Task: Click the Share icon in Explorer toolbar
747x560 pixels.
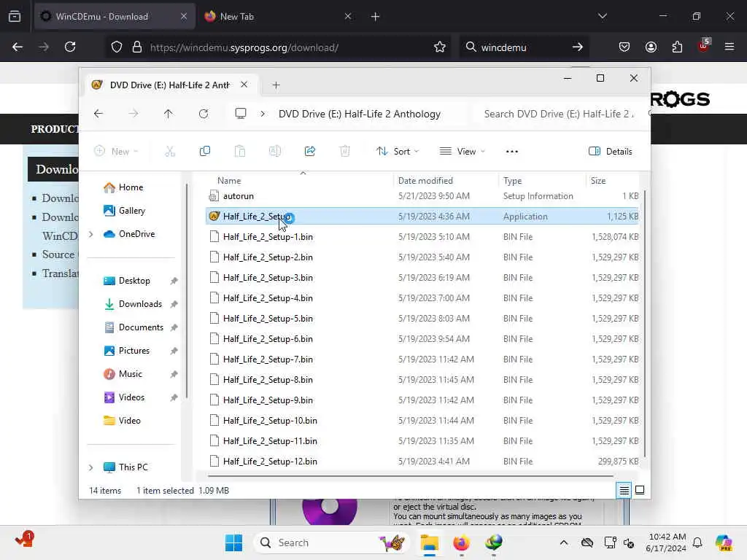Action: 309,152
